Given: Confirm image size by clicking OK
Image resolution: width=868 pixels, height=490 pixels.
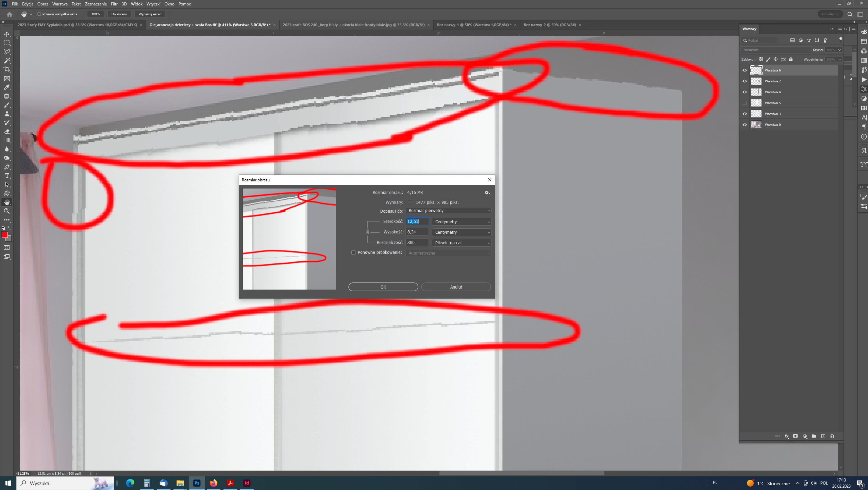Looking at the screenshot, I should point(383,287).
